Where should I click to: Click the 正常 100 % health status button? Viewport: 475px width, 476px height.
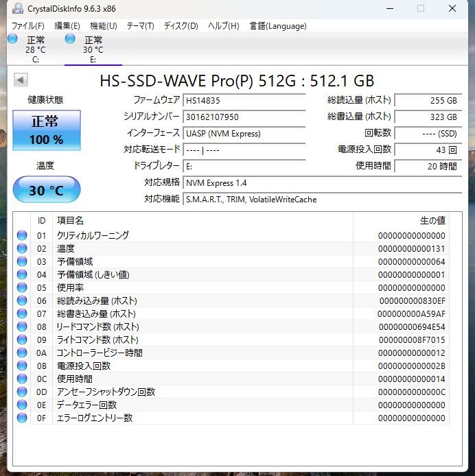[x=47, y=130]
